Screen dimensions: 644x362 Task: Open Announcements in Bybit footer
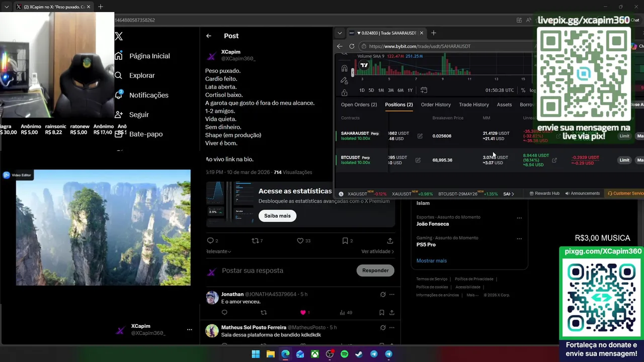coord(583,193)
